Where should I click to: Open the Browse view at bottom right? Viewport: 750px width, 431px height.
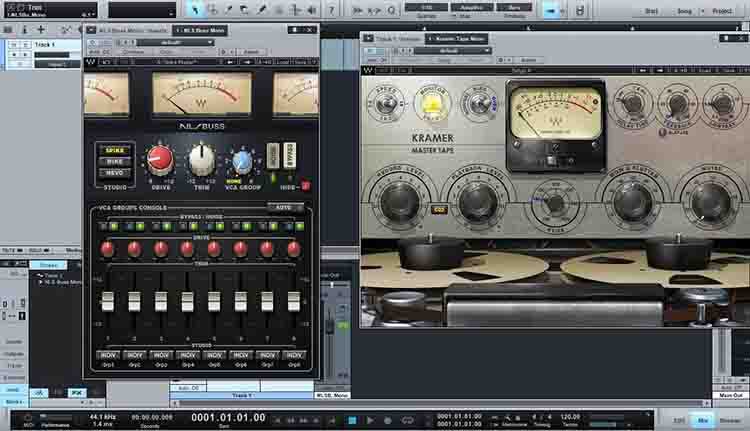point(730,420)
